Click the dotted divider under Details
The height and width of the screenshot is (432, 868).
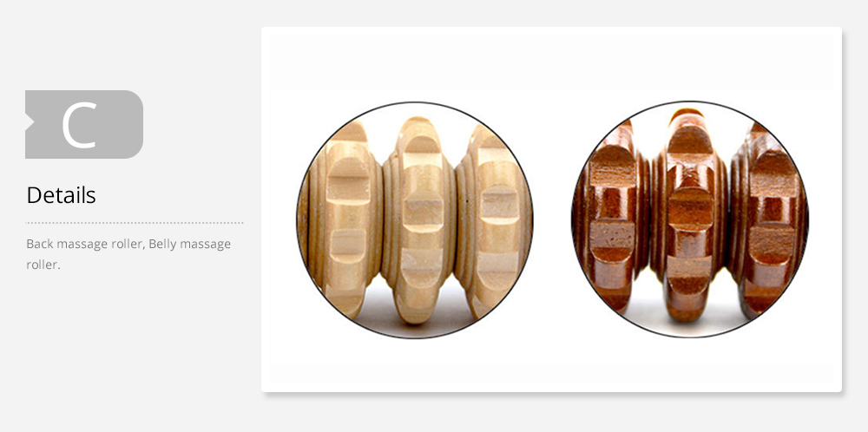134,223
